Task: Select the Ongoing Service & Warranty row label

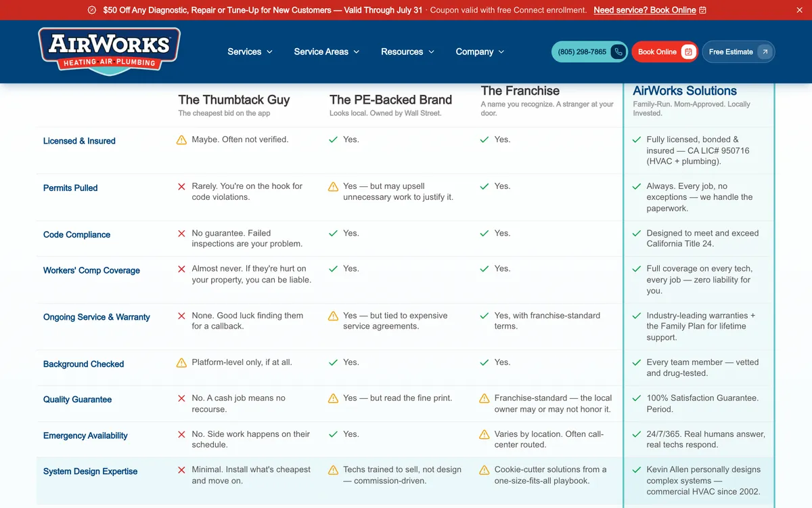Action: coord(97,317)
